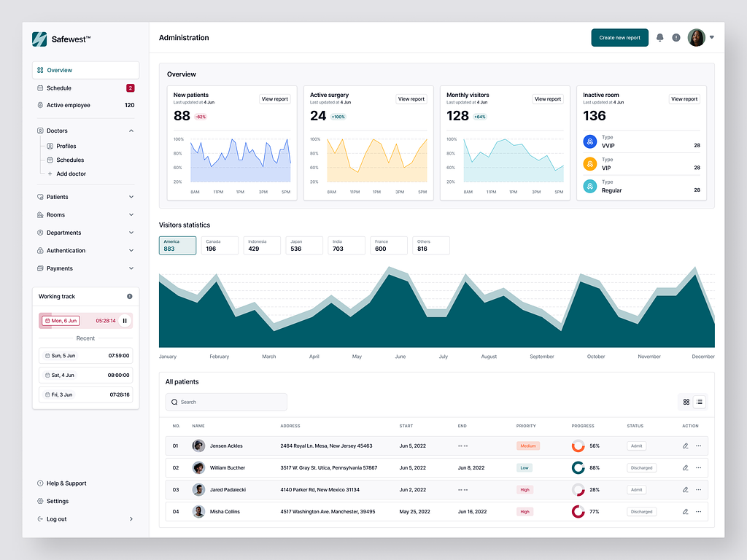
Task: Click the Help & Support icon
Action: click(40, 483)
